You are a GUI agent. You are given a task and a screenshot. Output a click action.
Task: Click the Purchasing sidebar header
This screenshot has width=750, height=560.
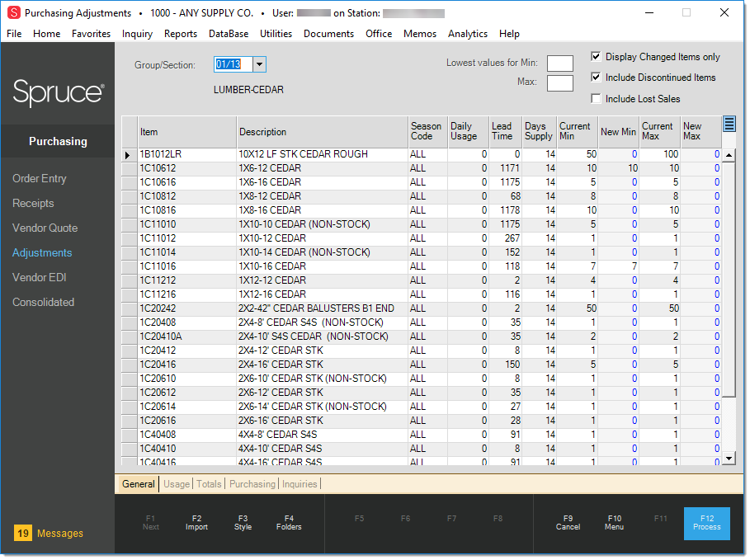58,141
